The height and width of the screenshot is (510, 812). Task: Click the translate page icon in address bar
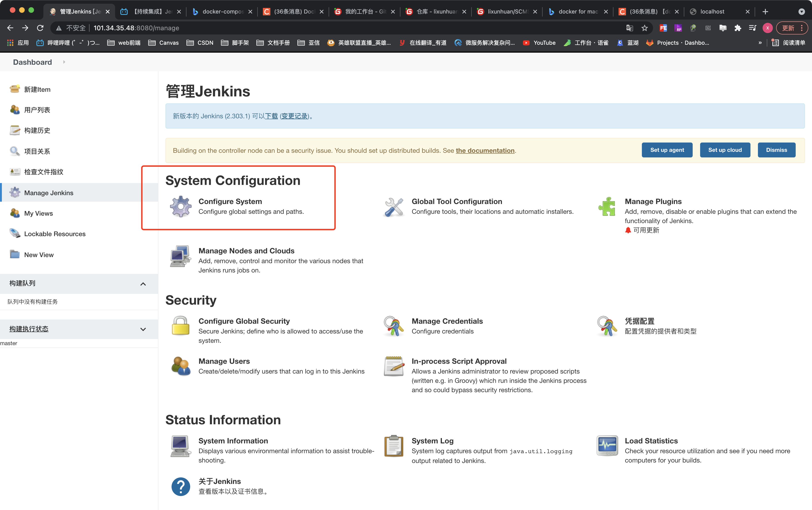coord(630,28)
